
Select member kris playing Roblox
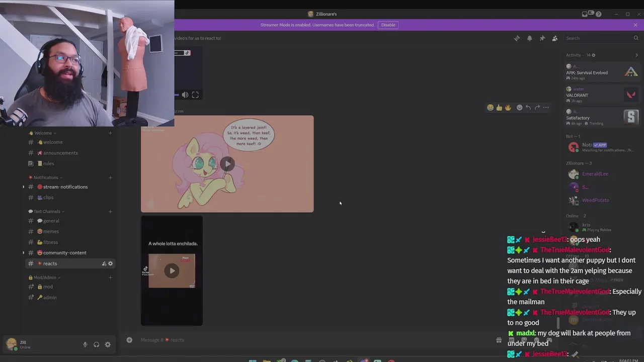602,227
